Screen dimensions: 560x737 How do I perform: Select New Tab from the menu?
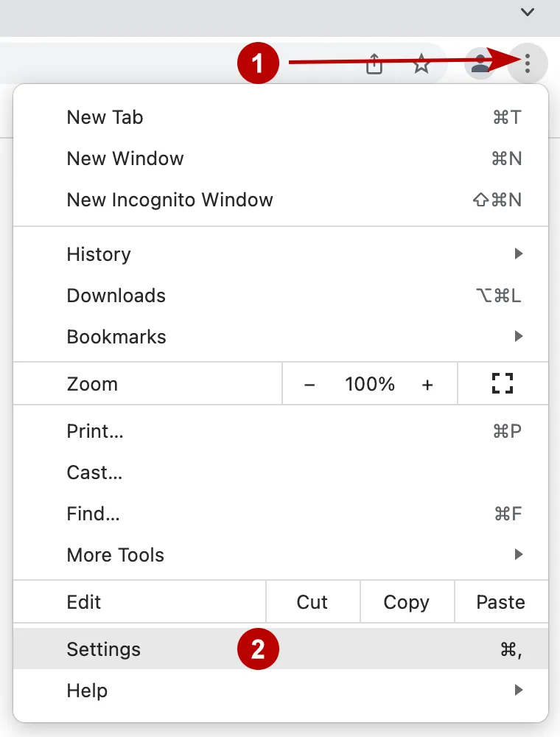(x=105, y=117)
